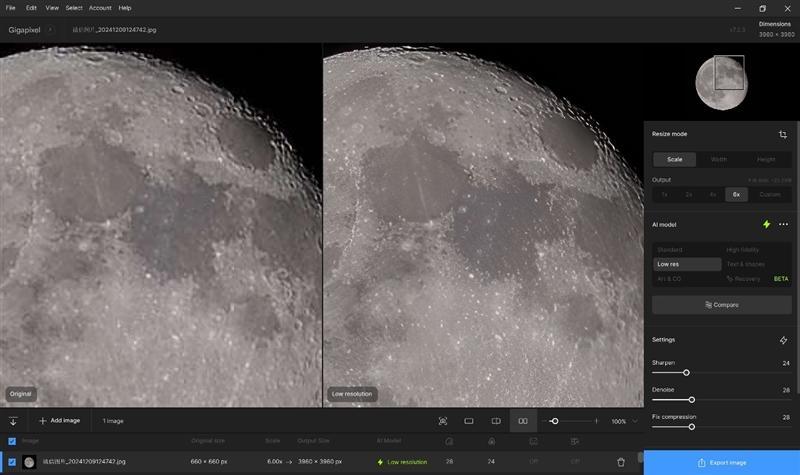
Task: Open the File menu
Action: [x=10, y=7]
